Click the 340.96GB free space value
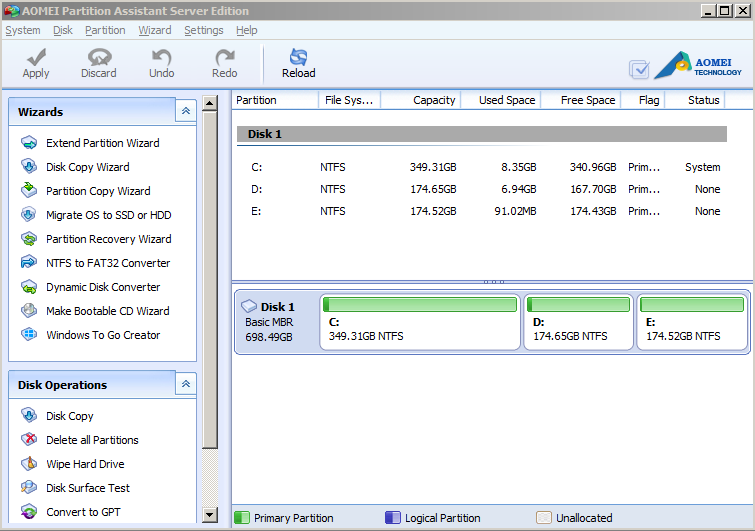The image size is (755, 531). pos(593,167)
